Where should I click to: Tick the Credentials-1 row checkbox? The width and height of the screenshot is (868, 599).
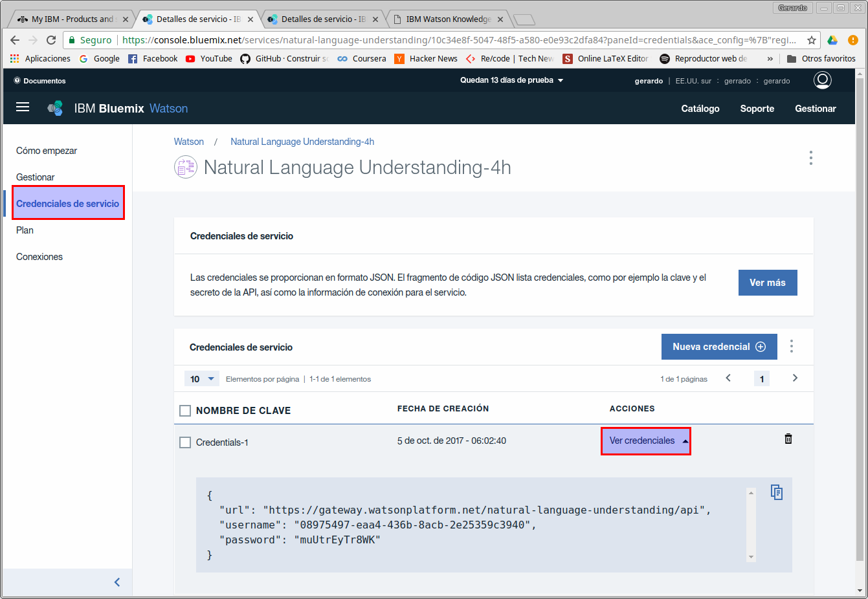point(185,442)
